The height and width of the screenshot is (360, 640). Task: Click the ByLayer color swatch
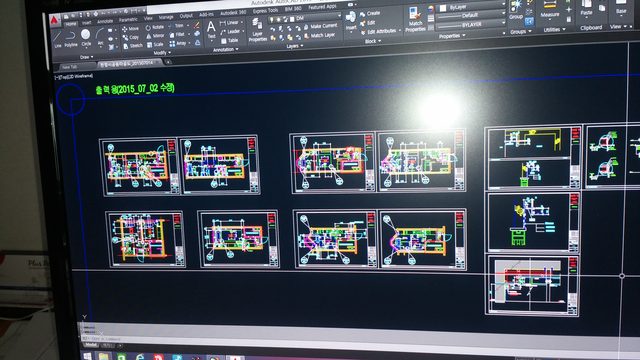click(443, 8)
